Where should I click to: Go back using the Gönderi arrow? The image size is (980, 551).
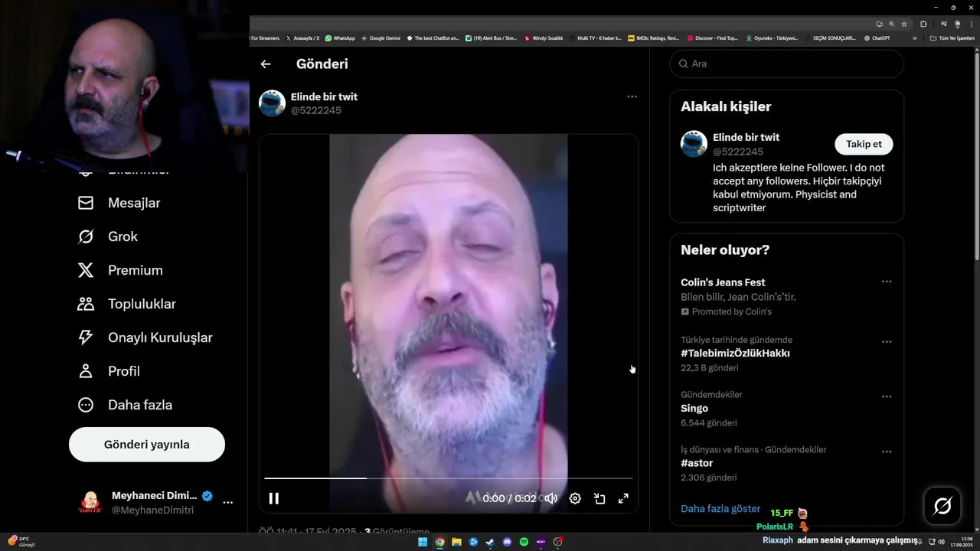pyautogui.click(x=266, y=64)
